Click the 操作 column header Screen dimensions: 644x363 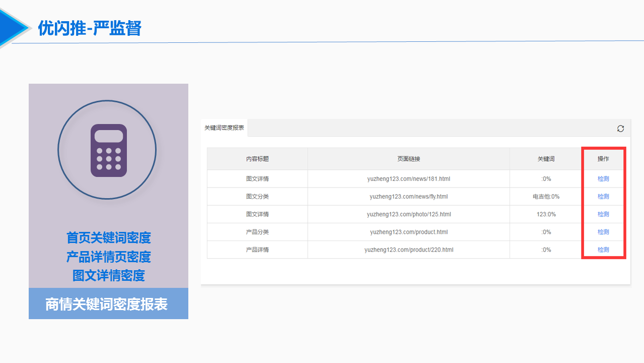603,159
